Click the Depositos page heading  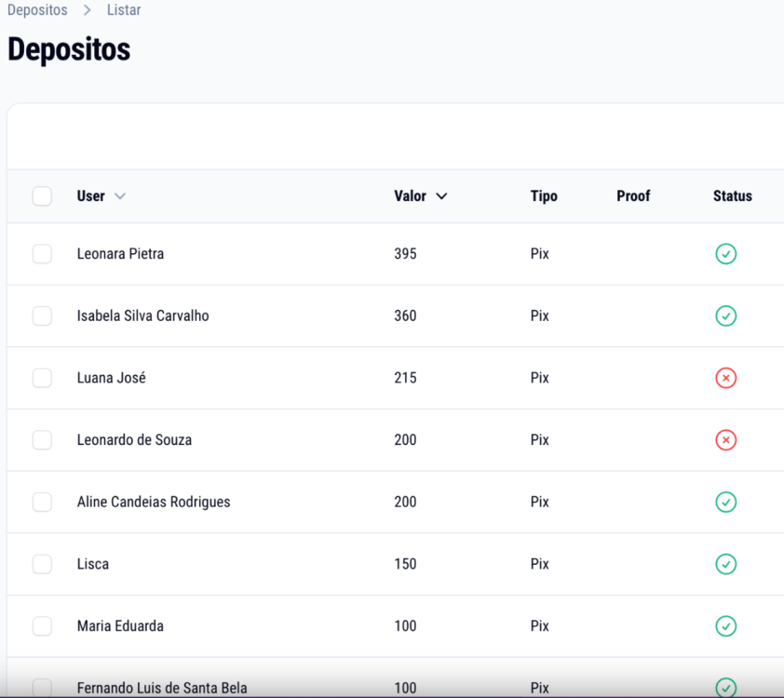point(69,50)
